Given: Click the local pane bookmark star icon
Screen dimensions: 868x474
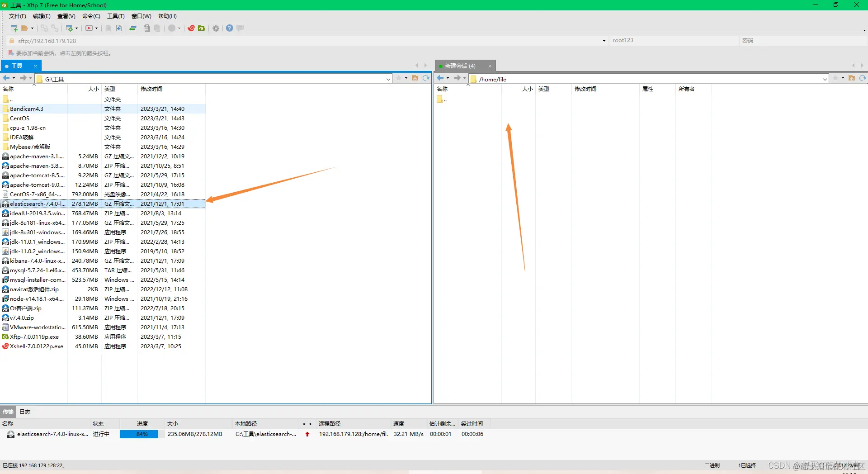Looking at the screenshot, I should click(x=399, y=78).
